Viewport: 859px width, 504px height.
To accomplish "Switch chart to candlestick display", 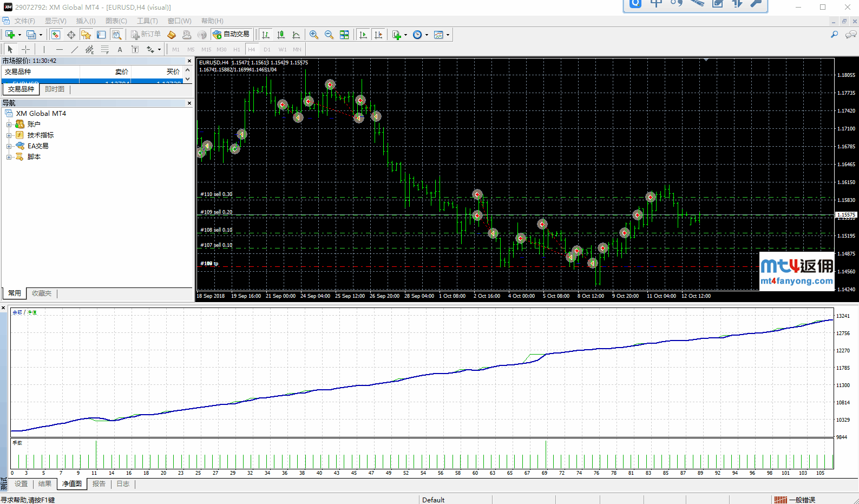I will pyautogui.click(x=281, y=35).
